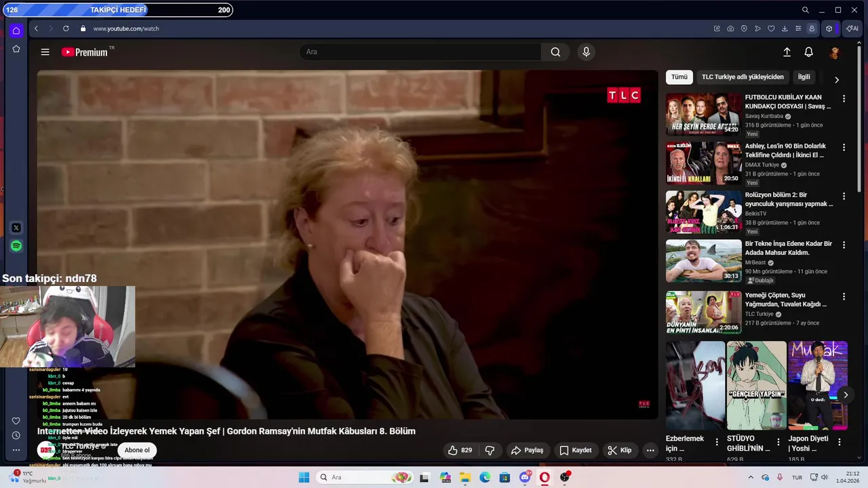868x488 pixels.
Task: Open Opera easy setup sliders icon
Action: point(798,28)
